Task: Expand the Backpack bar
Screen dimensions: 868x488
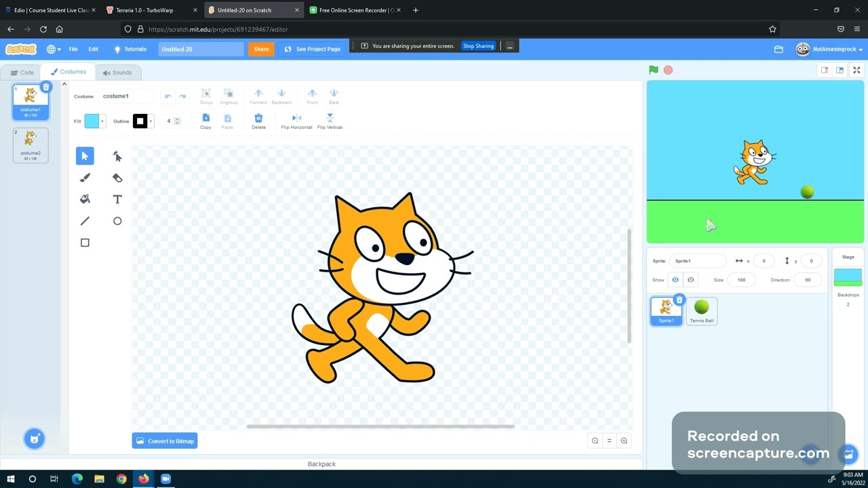Action: click(321, 464)
